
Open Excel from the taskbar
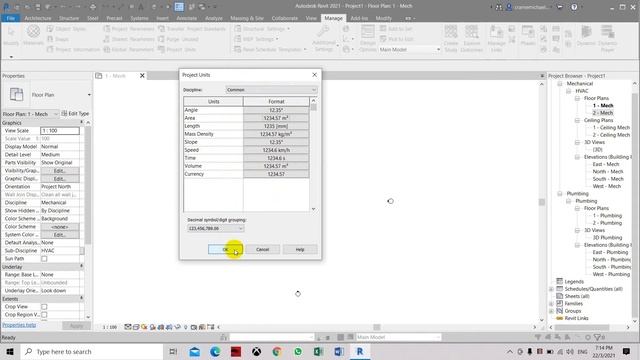click(318, 351)
